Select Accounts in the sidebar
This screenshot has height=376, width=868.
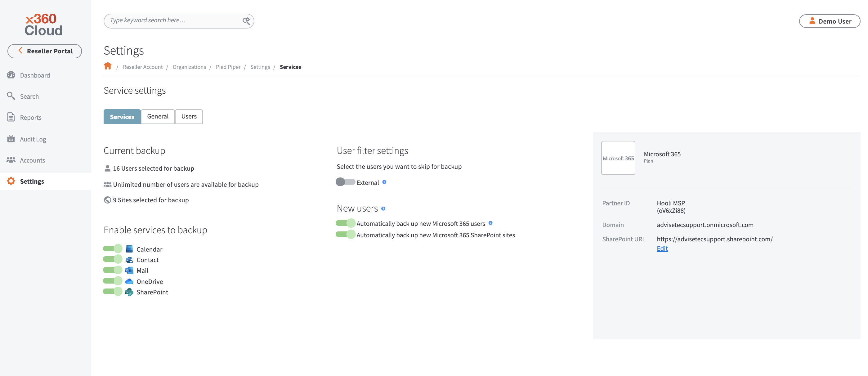click(32, 160)
